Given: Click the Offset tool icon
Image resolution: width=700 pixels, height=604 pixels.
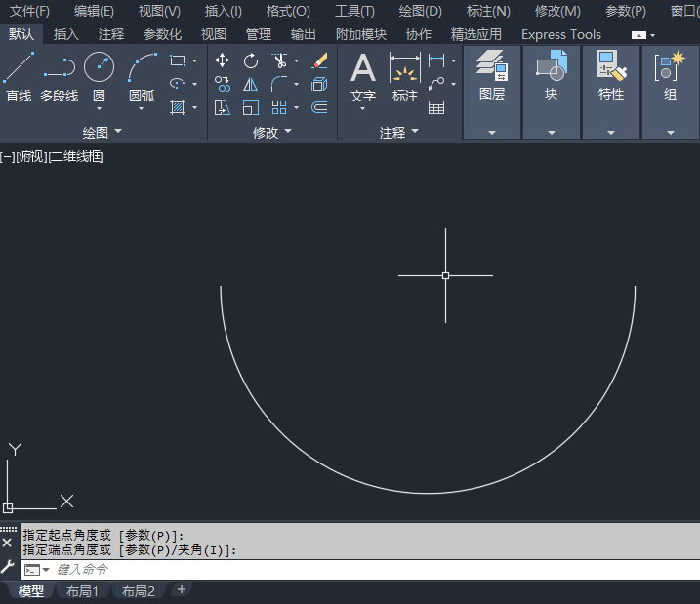Looking at the screenshot, I should pos(319,107).
